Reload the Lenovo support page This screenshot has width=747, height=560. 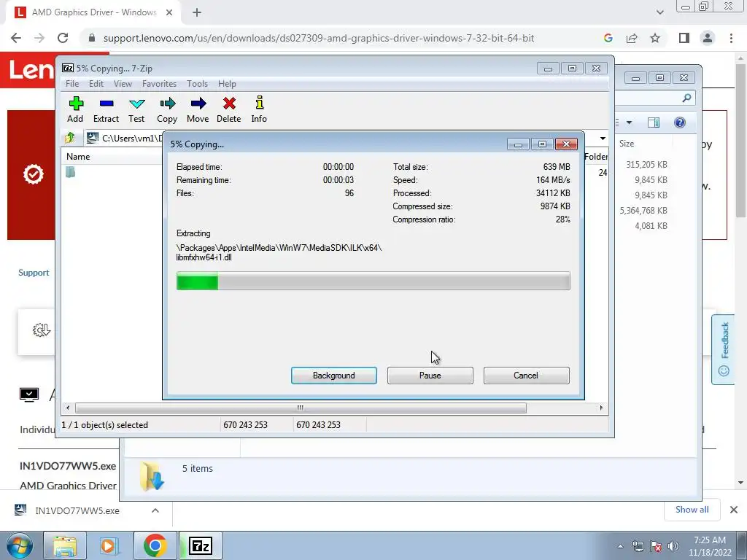coord(63,38)
